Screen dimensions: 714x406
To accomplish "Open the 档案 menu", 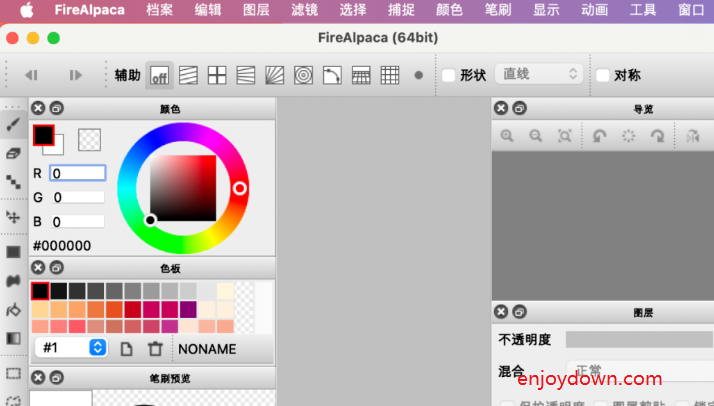I will point(159,10).
